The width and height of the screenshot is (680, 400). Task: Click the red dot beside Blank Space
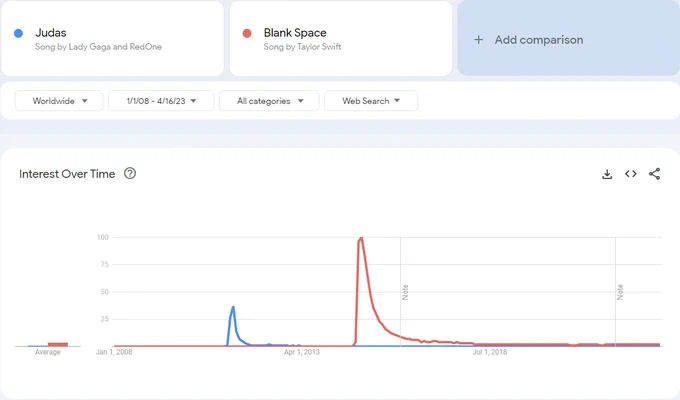(x=247, y=33)
